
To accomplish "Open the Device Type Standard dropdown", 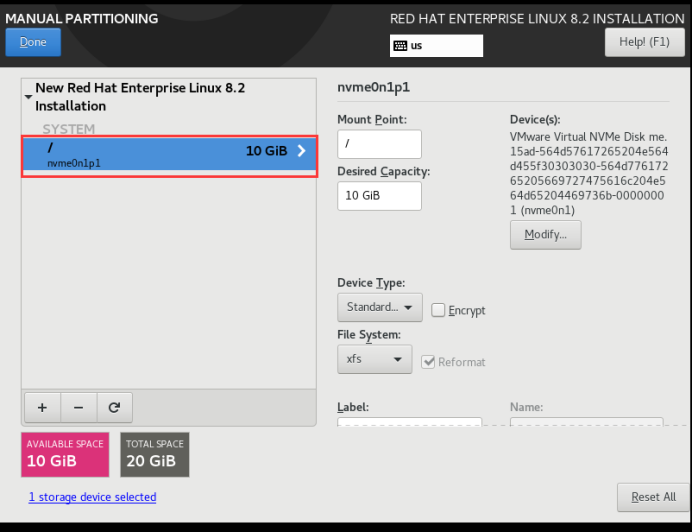I will (380, 307).
